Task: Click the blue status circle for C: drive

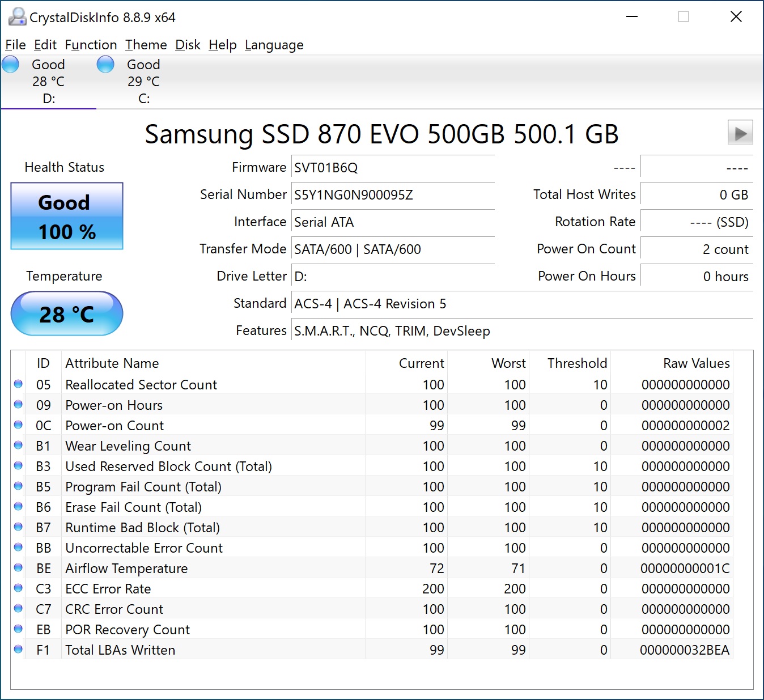Action: coord(105,65)
